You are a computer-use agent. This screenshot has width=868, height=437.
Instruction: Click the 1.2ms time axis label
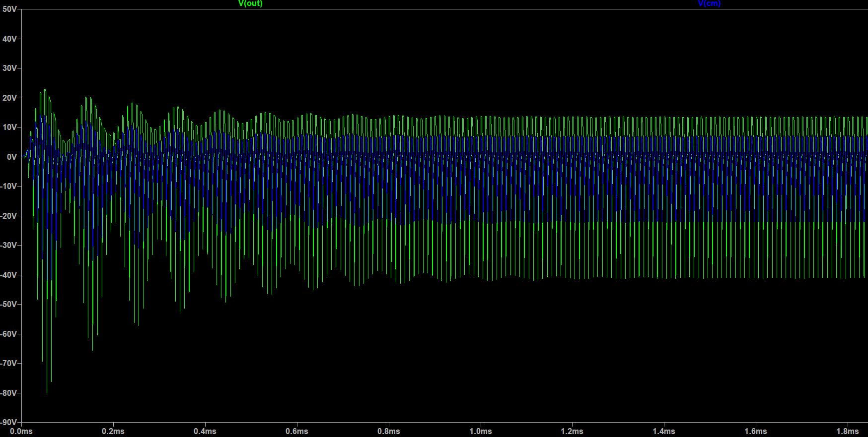pos(572,432)
